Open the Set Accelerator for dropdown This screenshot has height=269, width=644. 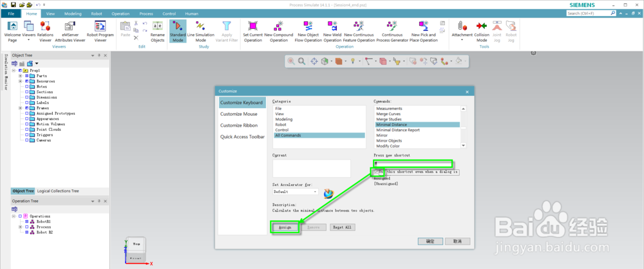click(x=296, y=192)
